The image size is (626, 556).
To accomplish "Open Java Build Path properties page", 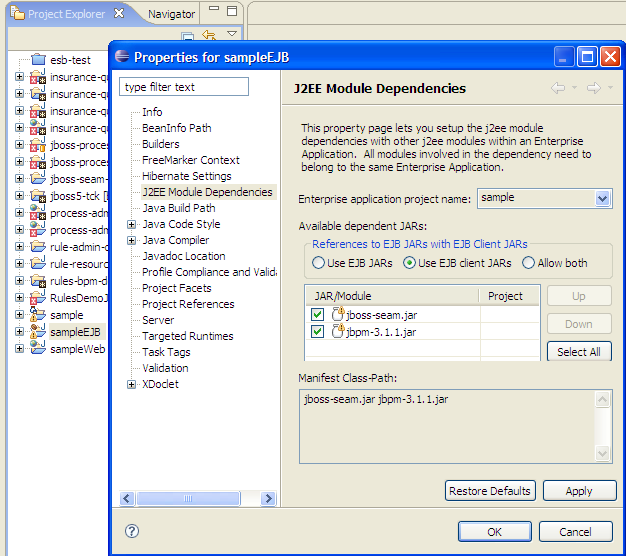I will point(179,208).
